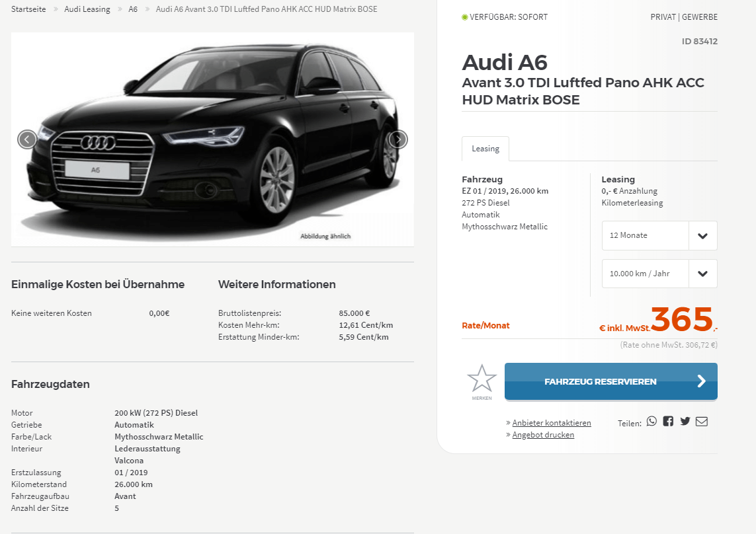This screenshot has width=756, height=534.
Task: Click Rate ohne MwSt. 306,72 € text
Action: 669,345
